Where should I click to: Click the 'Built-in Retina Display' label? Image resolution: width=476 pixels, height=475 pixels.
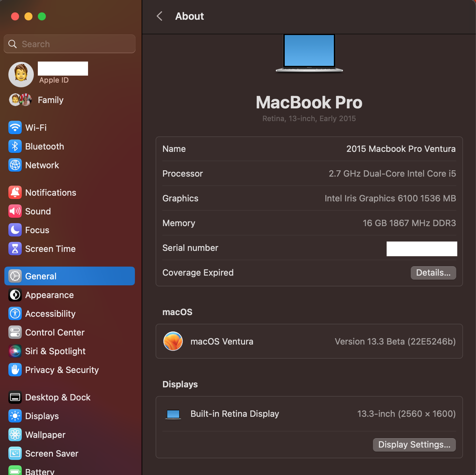pyautogui.click(x=235, y=414)
